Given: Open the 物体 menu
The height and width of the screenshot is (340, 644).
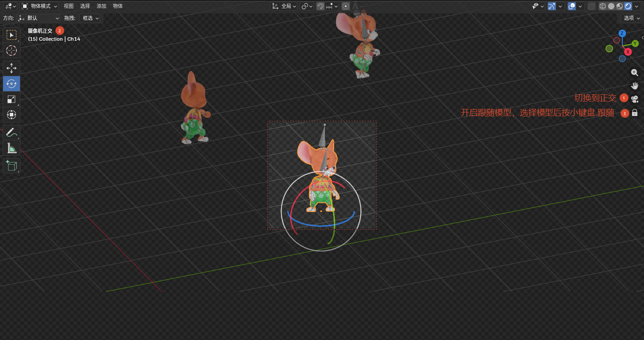Looking at the screenshot, I should point(118,6).
